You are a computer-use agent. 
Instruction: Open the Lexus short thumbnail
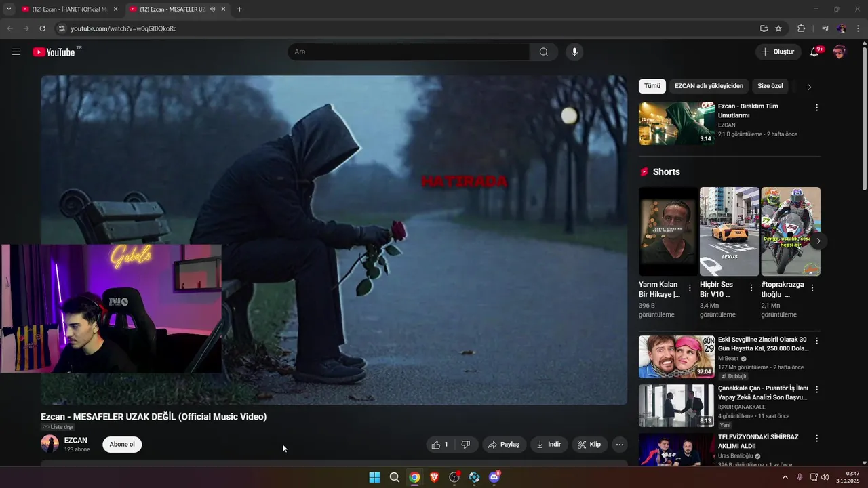tap(730, 231)
